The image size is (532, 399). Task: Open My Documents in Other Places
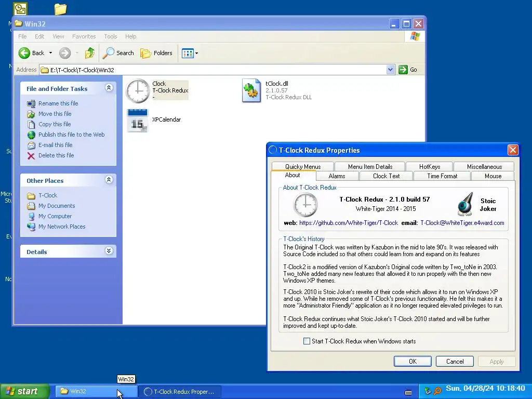point(56,206)
